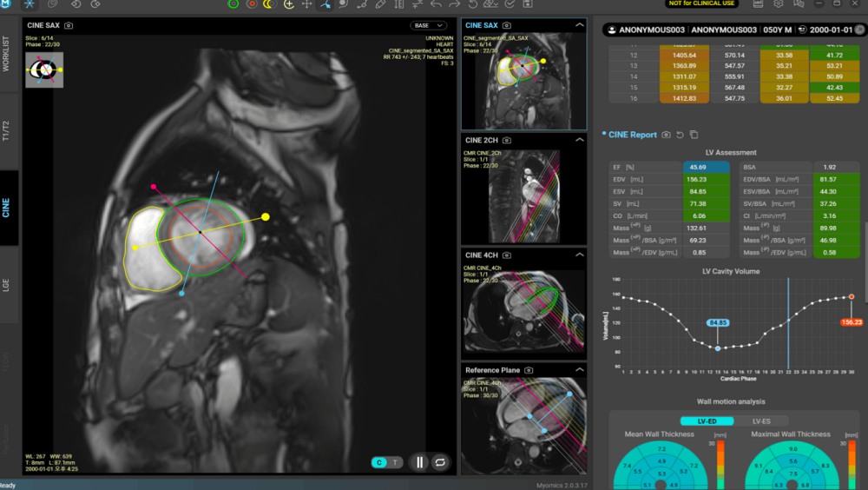868x490 pixels.
Task: Click the EDV value 156.23 in table
Action: (697, 179)
